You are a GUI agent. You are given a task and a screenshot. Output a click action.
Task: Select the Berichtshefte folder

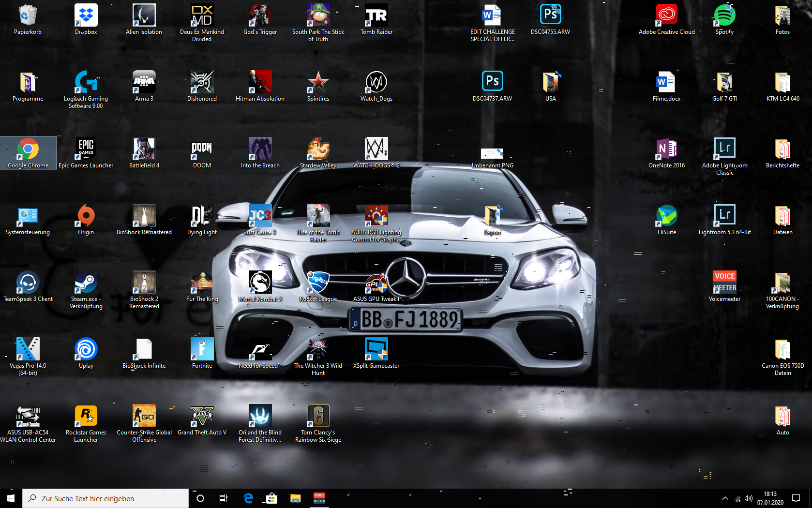[x=783, y=149]
